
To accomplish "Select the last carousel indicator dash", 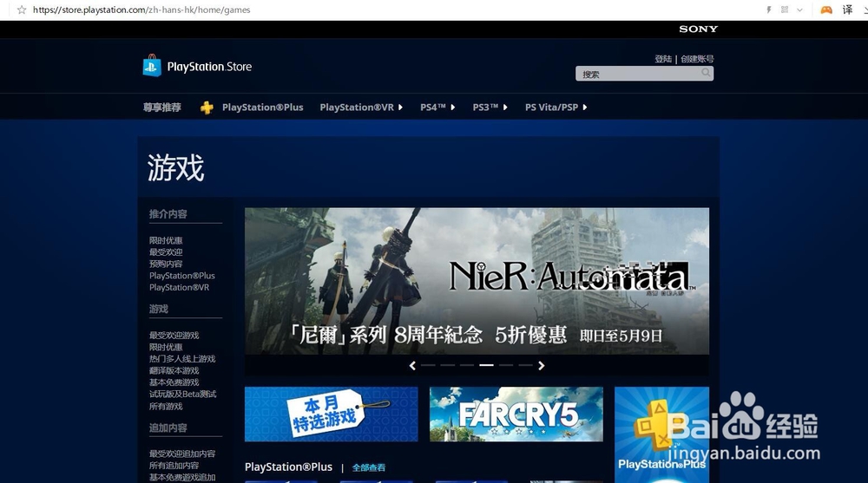I will pos(525,365).
